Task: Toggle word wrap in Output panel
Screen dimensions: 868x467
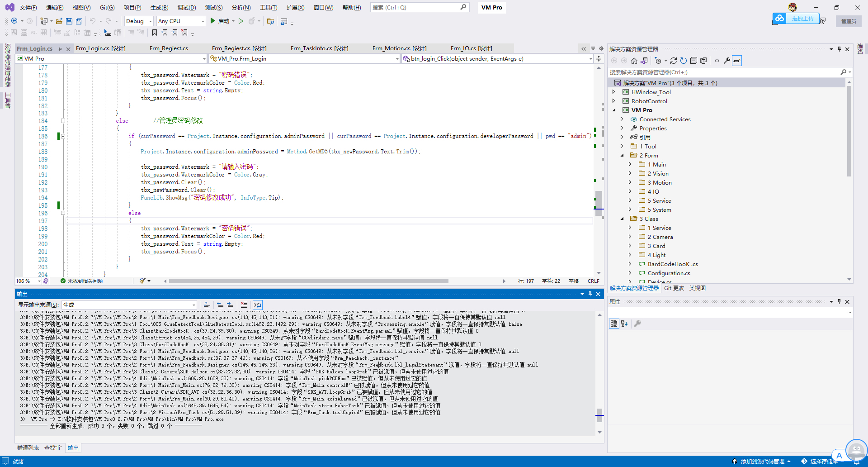Action: click(x=258, y=305)
